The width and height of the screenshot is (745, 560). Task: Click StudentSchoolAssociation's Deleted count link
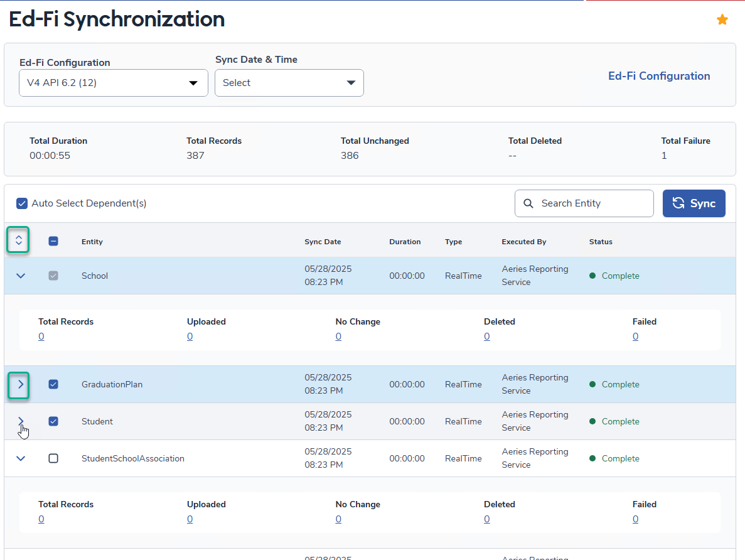click(487, 519)
